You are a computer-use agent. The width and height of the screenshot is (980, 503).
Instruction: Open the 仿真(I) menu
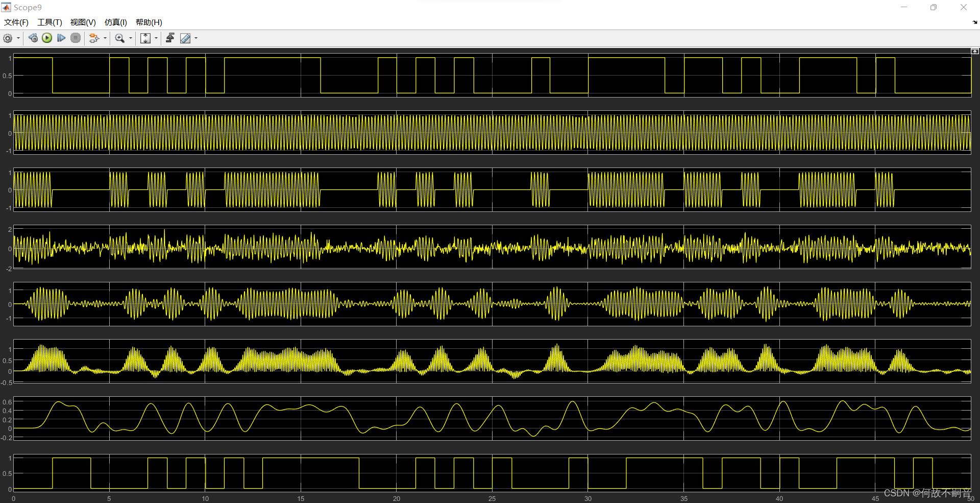tap(116, 22)
